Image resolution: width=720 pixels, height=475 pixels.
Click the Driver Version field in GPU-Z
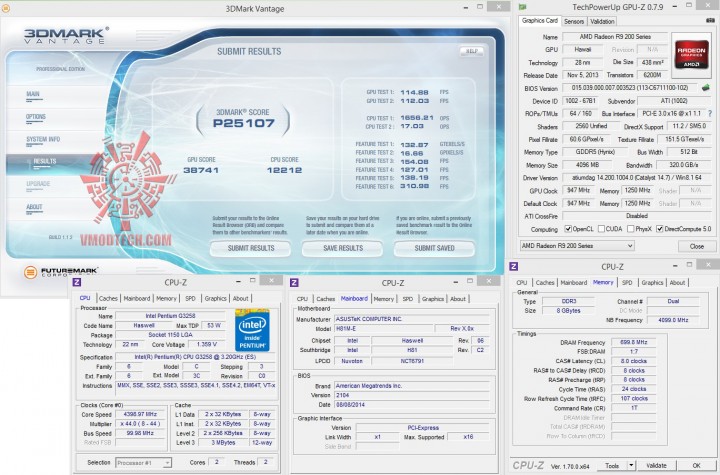(636, 177)
